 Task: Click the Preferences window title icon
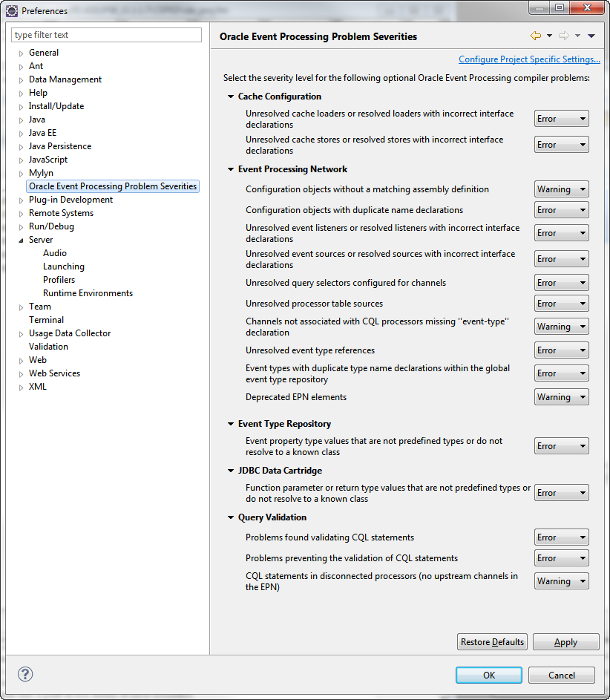pyautogui.click(x=12, y=10)
